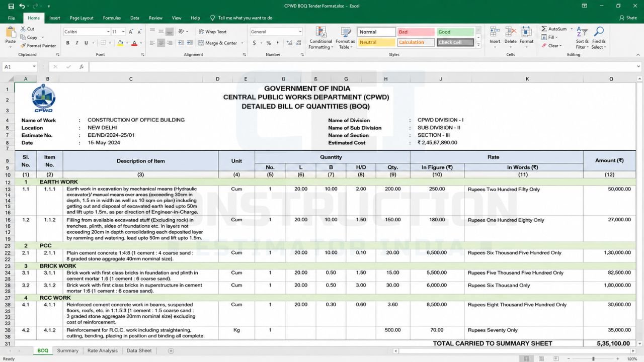
Task: Open the Data Sheet tab
Action: point(139,351)
